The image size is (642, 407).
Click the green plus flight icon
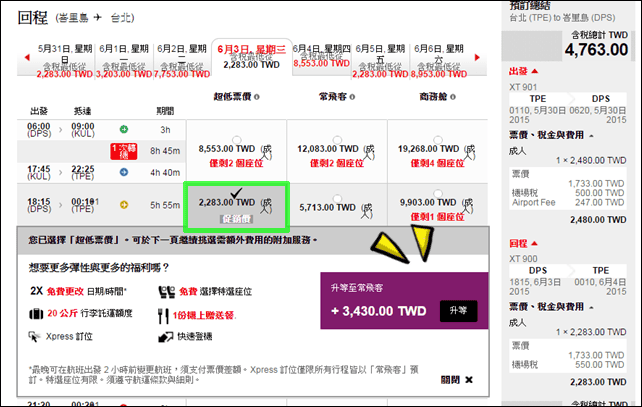(x=124, y=129)
